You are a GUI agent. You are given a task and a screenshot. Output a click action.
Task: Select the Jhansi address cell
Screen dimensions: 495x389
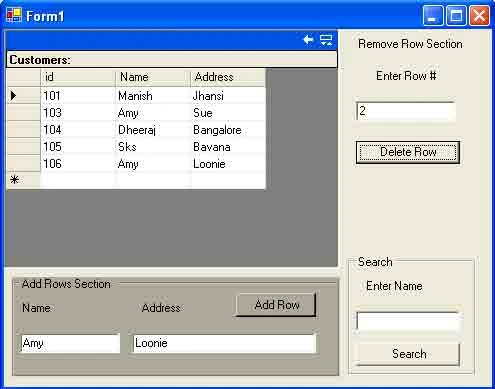228,96
